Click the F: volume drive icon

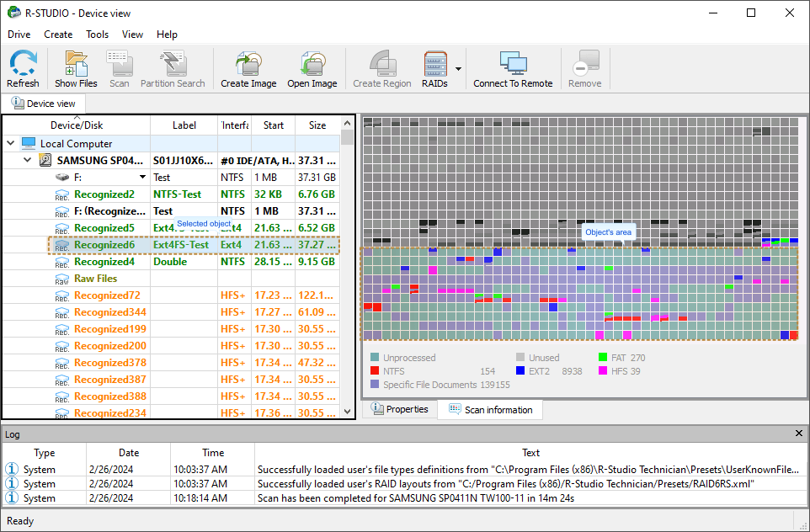tap(62, 178)
